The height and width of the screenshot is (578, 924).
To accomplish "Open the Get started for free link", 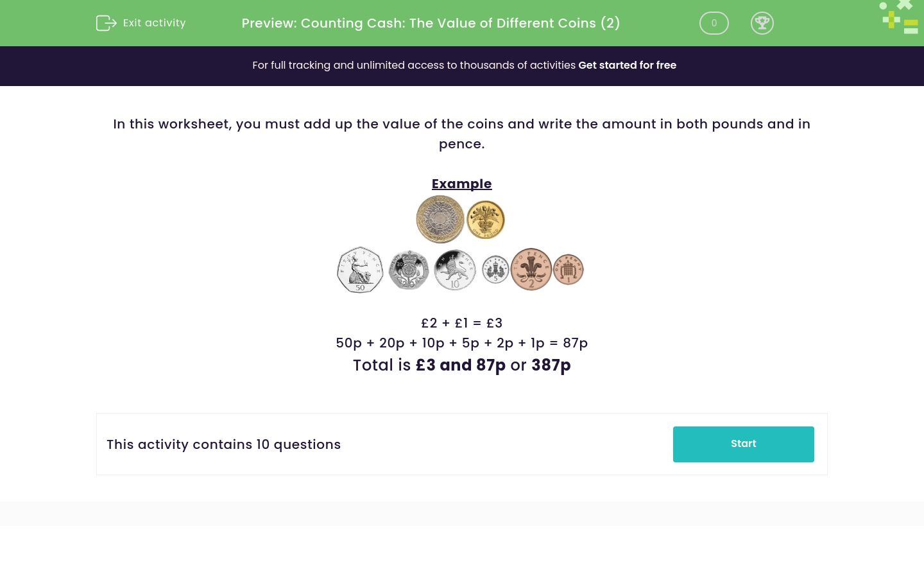I will [628, 66].
